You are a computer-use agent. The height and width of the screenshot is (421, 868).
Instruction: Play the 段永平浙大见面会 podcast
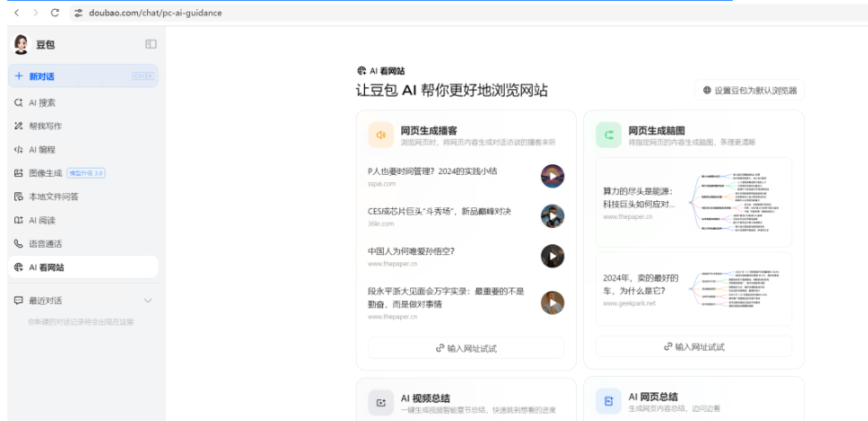(x=553, y=303)
